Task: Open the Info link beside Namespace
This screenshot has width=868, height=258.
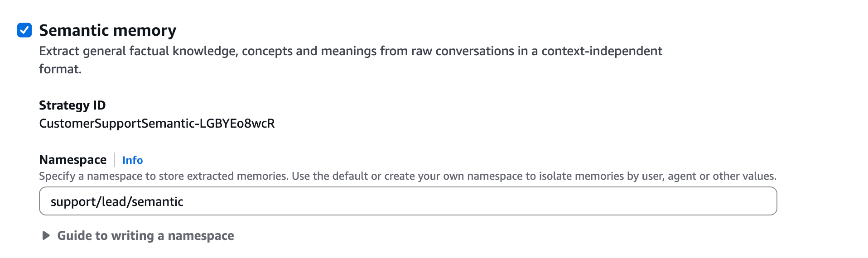Action: tap(132, 160)
